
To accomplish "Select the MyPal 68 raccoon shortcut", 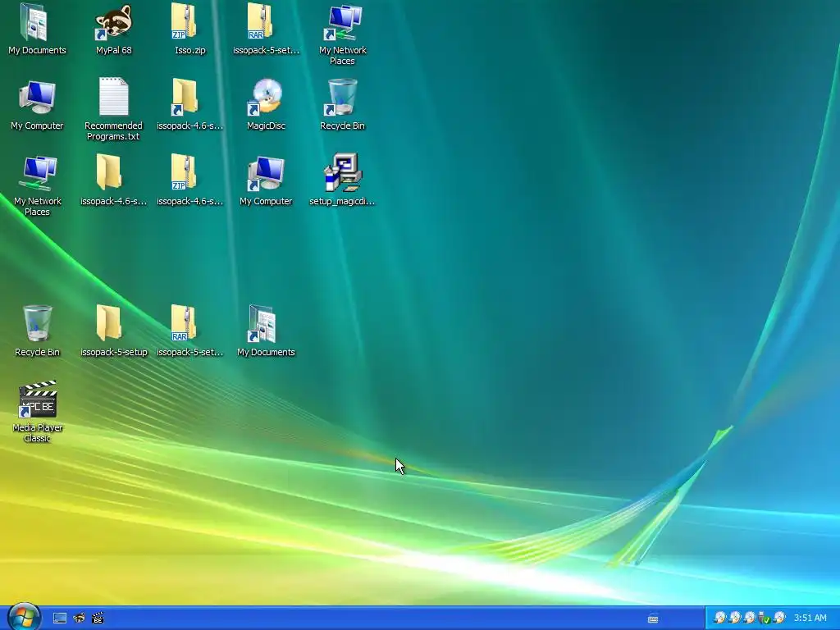I will point(113,30).
